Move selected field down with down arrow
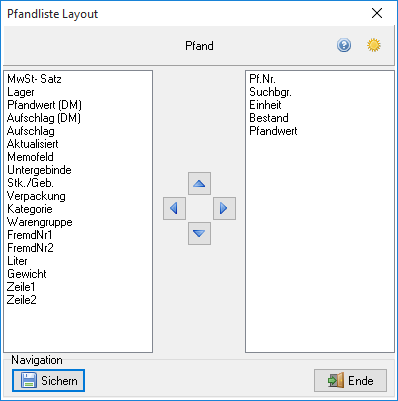The width and height of the screenshot is (398, 401). tap(199, 233)
